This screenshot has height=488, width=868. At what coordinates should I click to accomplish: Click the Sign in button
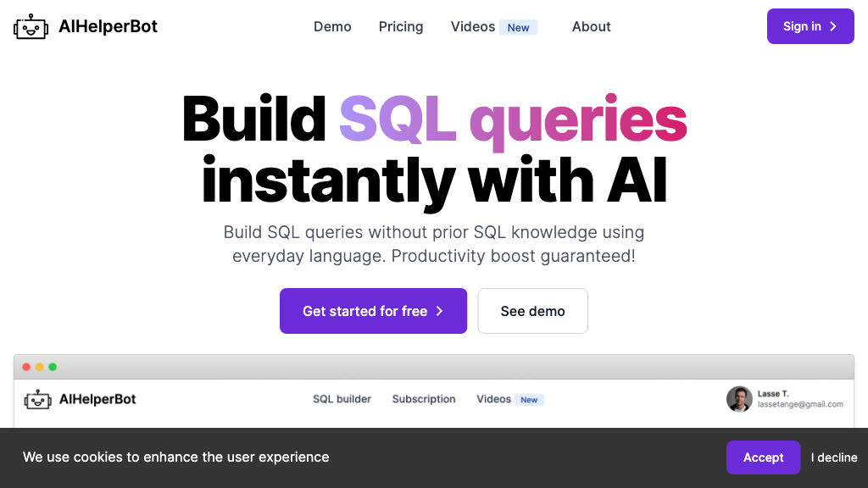tap(810, 26)
